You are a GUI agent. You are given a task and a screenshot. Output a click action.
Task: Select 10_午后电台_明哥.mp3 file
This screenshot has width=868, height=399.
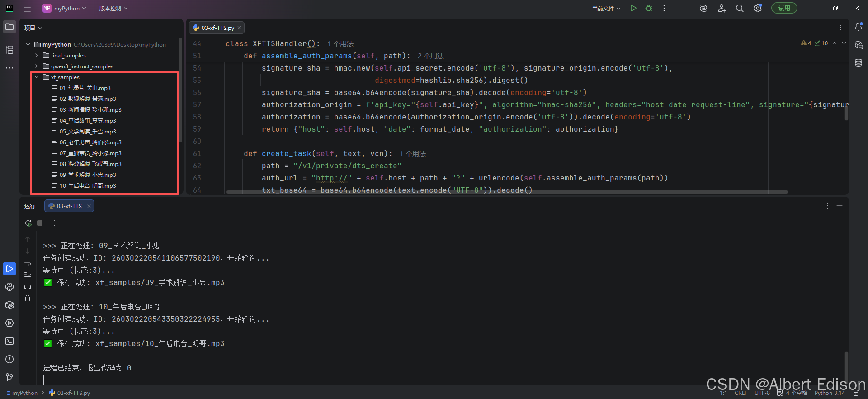point(88,185)
